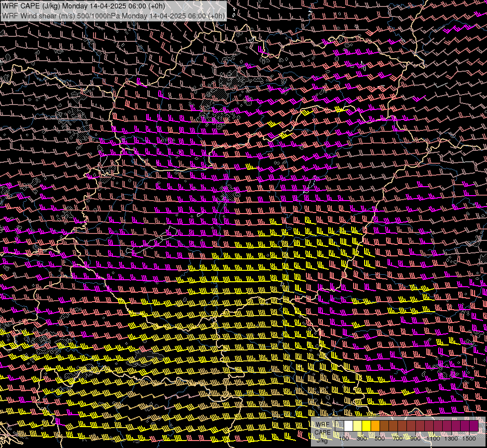
Task: Click the CAPE word in the legend
Action: pos(322,433)
